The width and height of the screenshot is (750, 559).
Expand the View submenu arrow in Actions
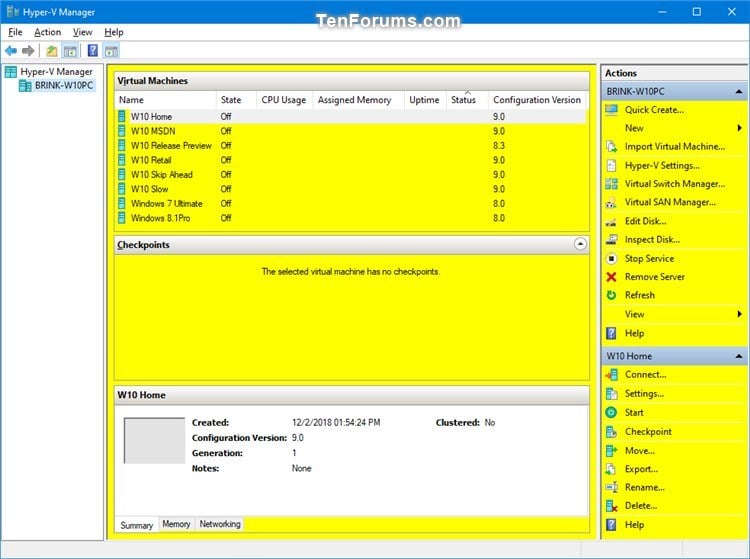click(739, 314)
